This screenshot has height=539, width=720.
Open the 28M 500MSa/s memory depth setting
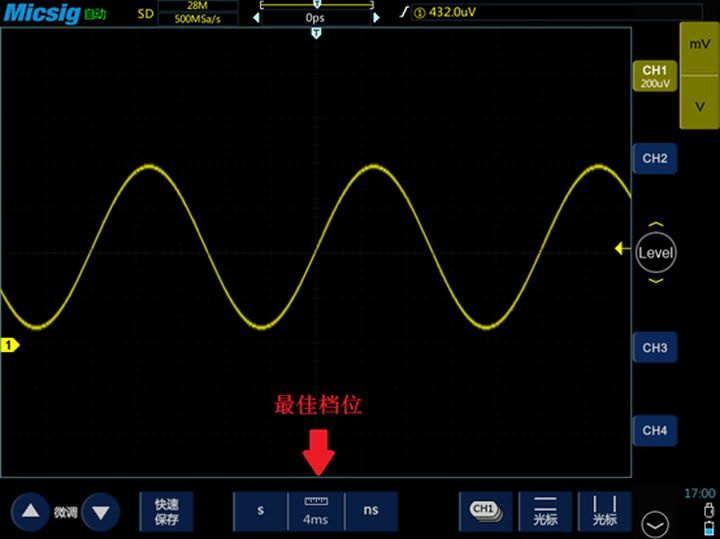[x=197, y=13]
